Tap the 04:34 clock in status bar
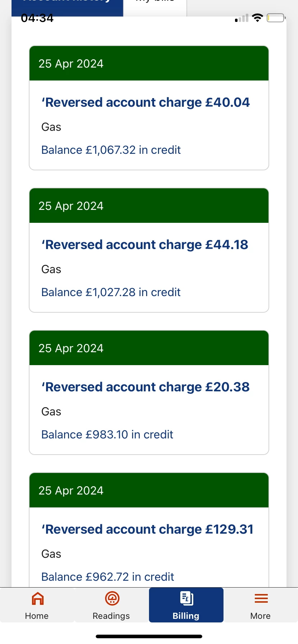 point(37,18)
